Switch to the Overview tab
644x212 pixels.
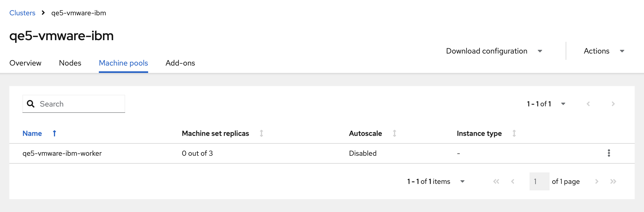(25, 63)
